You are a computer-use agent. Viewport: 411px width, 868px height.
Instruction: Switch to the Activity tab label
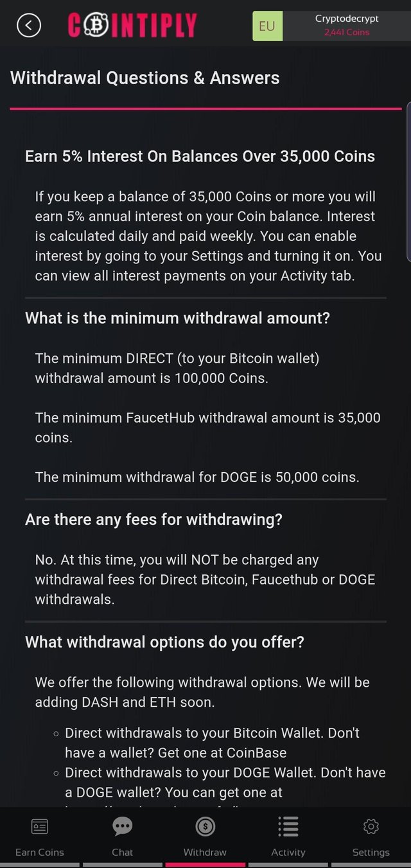point(288,852)
